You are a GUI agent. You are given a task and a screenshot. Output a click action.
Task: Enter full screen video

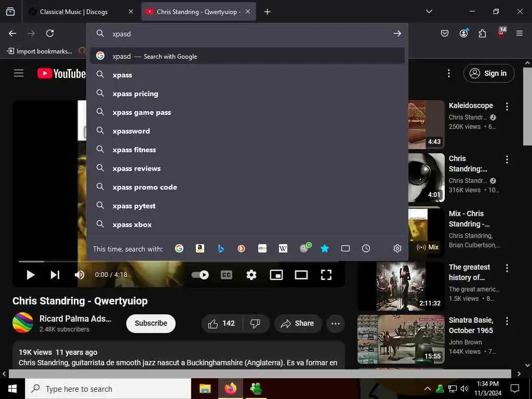pyautogui.click(x=326, y=275)
